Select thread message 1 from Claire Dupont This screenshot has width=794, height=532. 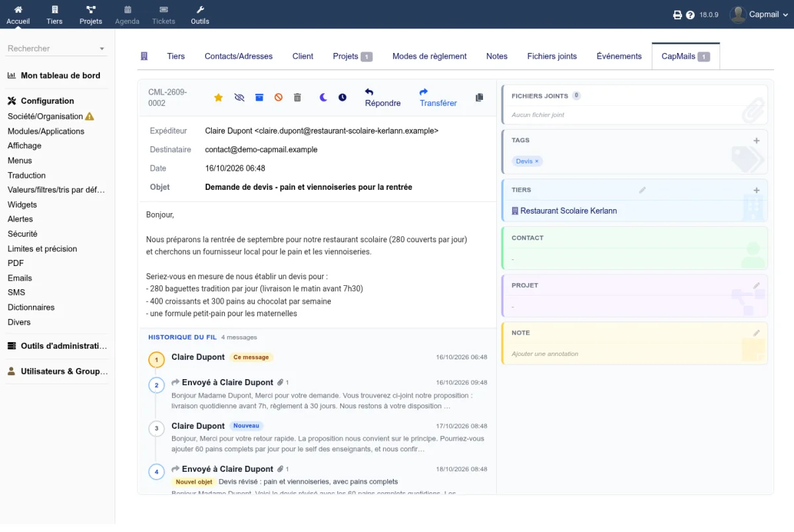pos(318,358)
